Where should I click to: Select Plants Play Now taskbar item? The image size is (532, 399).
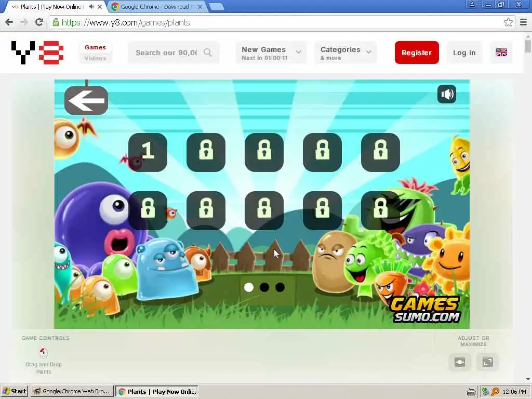click(157, 391)
